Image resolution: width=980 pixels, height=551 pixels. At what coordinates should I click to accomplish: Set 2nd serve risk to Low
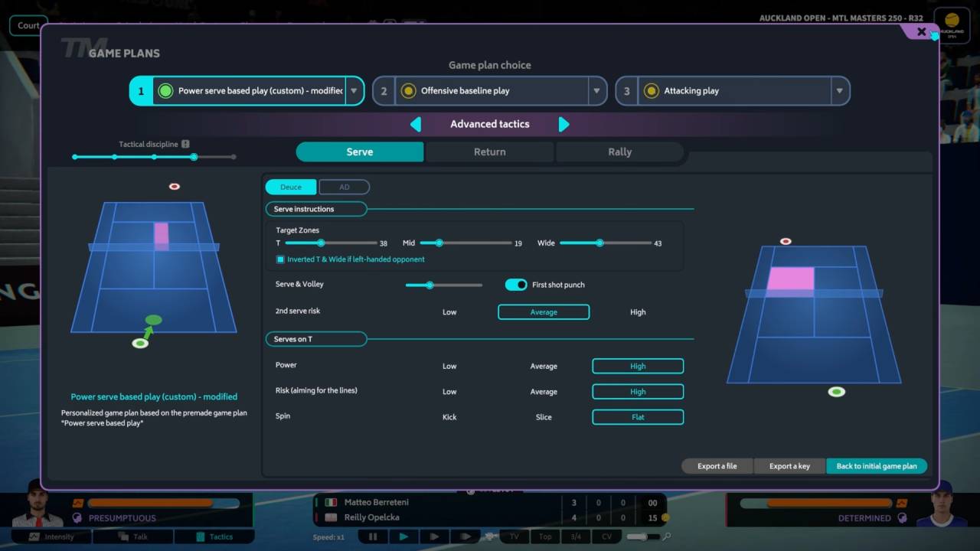coord(449,312)
